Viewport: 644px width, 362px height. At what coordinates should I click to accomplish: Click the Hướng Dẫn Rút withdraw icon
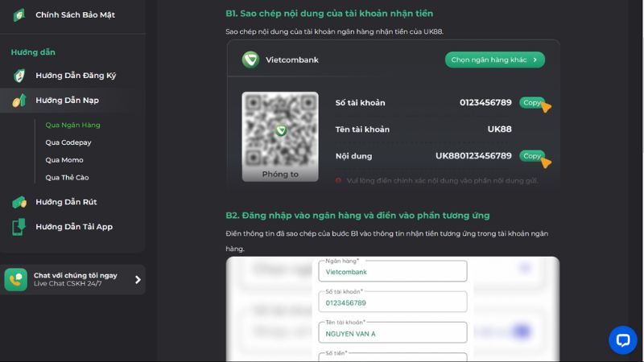tap(19, 202)
